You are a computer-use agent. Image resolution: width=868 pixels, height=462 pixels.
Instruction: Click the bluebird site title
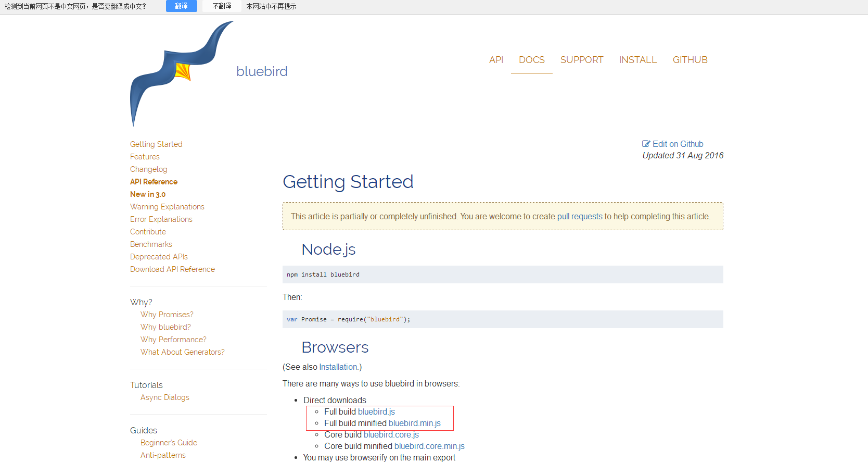[262, 71]
